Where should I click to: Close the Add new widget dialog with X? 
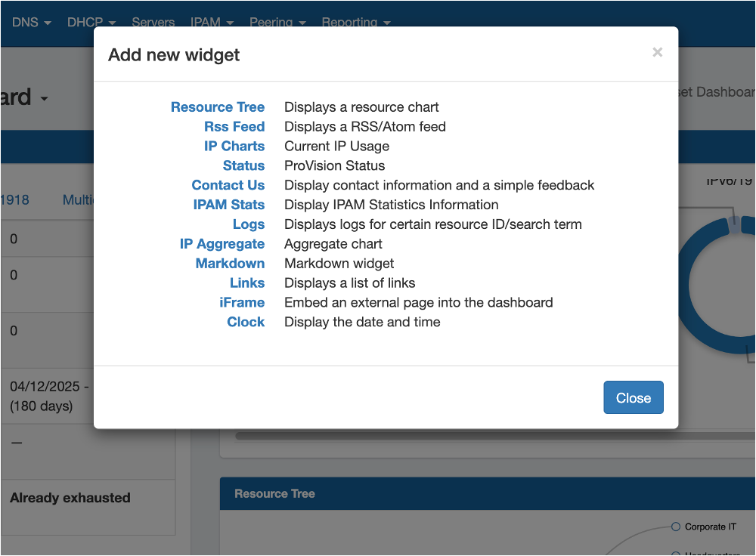[x=657, y=52]
